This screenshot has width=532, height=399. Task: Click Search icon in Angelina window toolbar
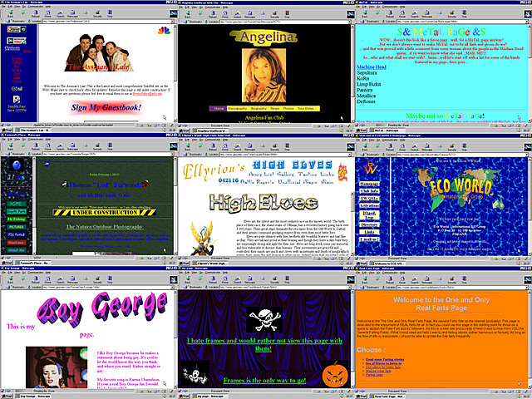[238, 13]
